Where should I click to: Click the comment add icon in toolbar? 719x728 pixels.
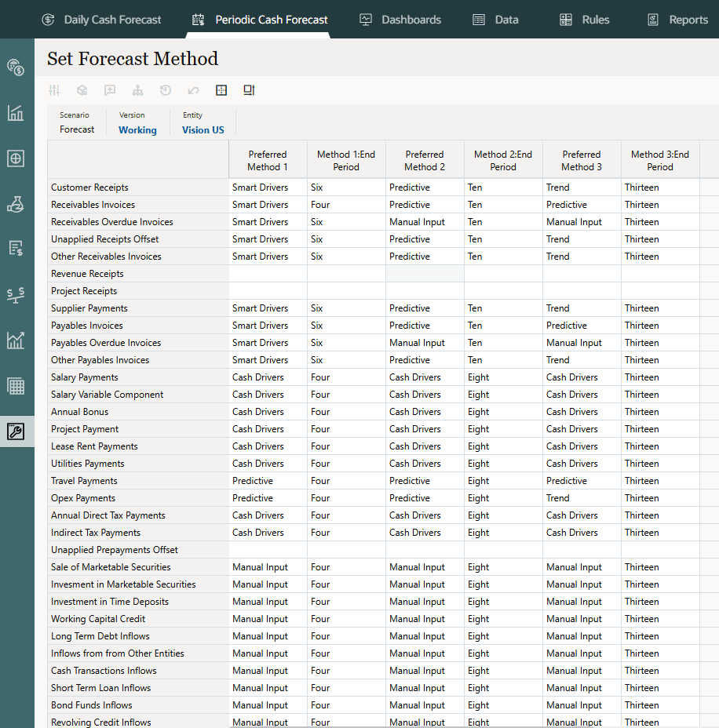pyautogui.click(x=110, y=90)
